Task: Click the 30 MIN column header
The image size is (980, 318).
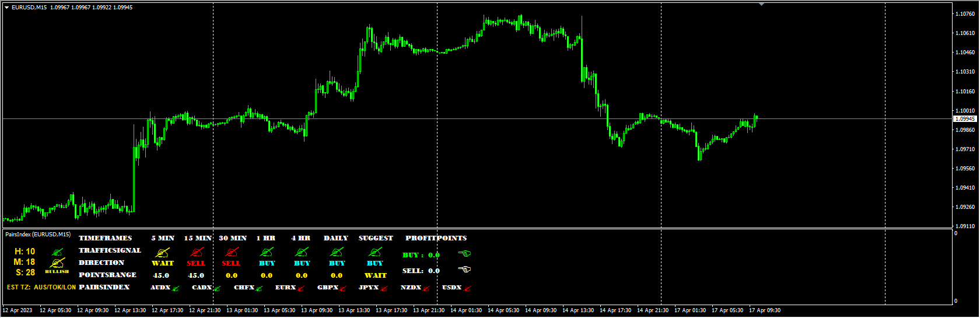Action: coord(233,238)
